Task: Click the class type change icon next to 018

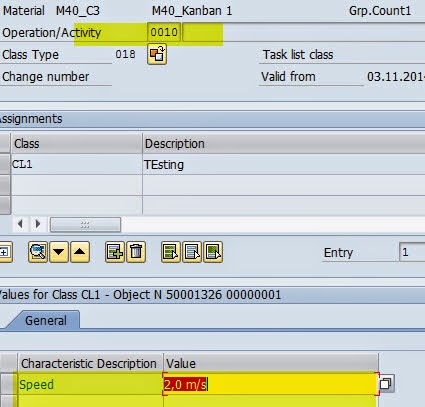Action: pos(157,55)
